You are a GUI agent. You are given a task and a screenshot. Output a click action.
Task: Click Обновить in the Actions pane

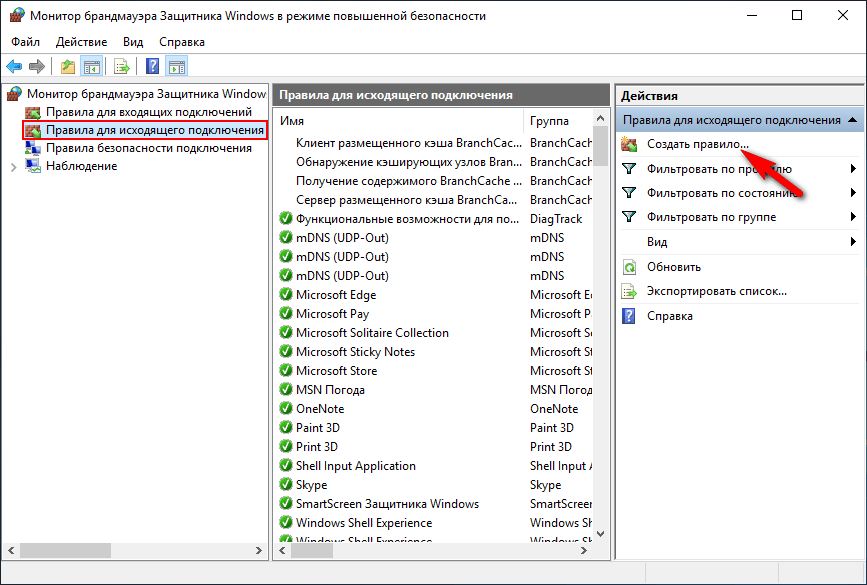[x=674, y=267]
